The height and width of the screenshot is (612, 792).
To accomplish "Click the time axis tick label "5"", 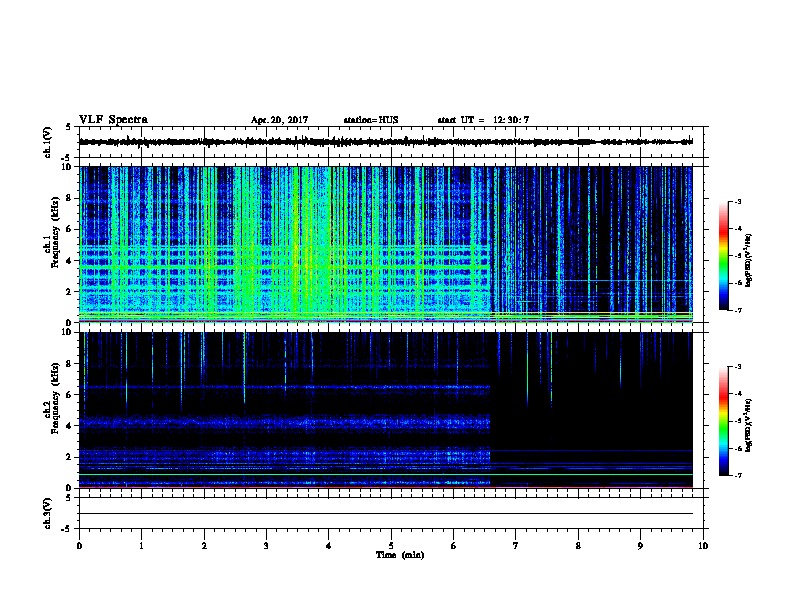I will (x=391, y=546).
